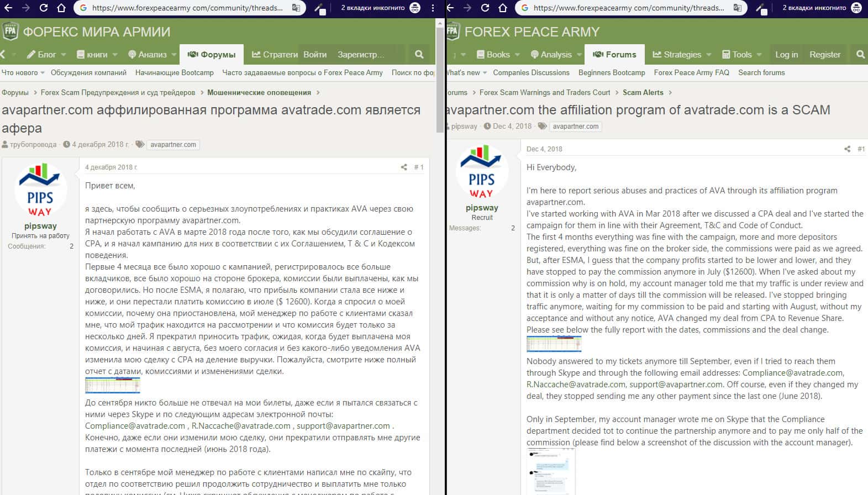Open the Books menu item
868x495 pixels.
[493, 55]
